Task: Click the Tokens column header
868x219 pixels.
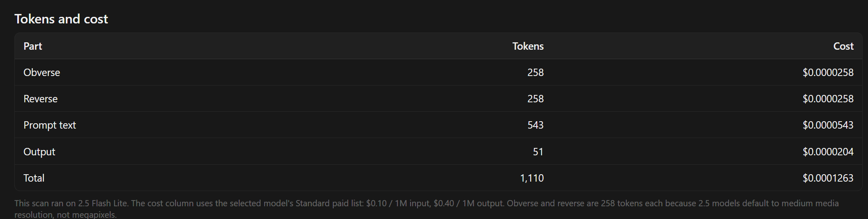Action: click(528, 46)
